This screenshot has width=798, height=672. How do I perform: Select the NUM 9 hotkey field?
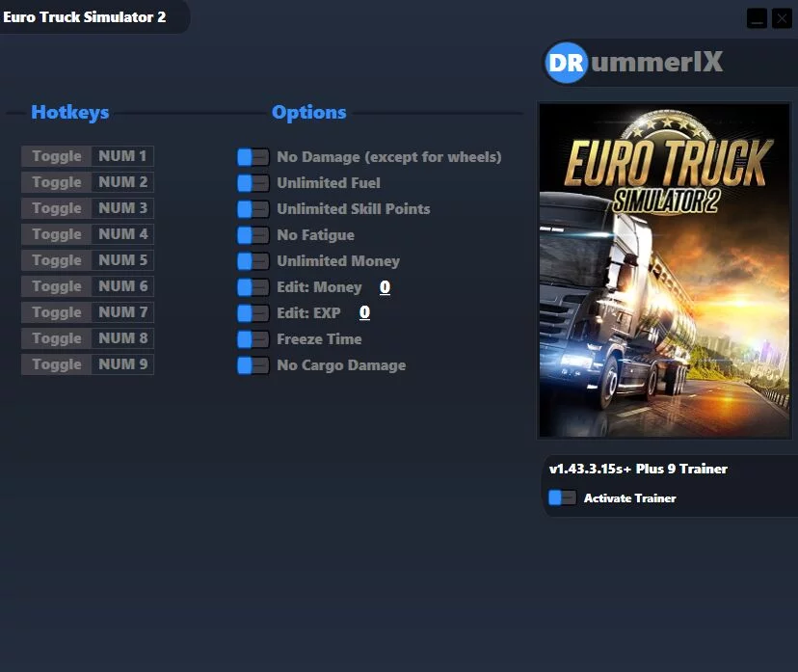pyautogui.click(x=122, y=364)
